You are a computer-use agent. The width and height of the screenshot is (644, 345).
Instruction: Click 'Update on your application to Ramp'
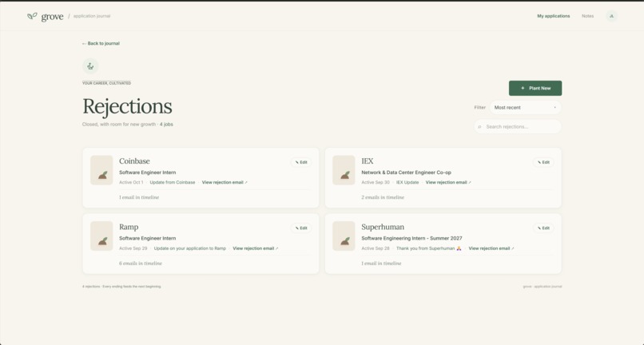[189, 248]
